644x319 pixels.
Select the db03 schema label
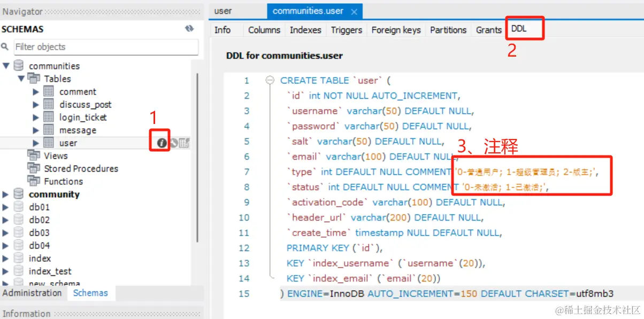pyautogui.click(x=39, y=232)
